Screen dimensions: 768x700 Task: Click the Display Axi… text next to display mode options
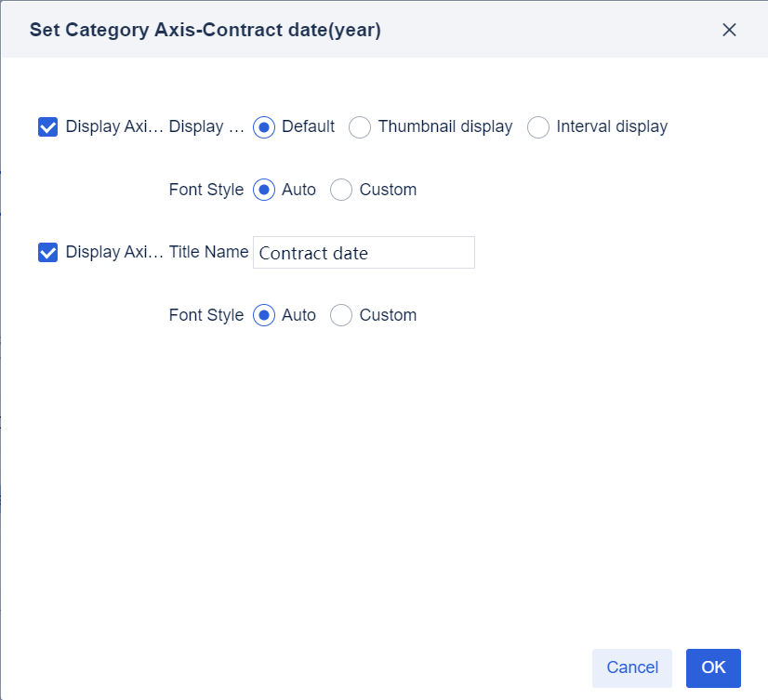114,127
